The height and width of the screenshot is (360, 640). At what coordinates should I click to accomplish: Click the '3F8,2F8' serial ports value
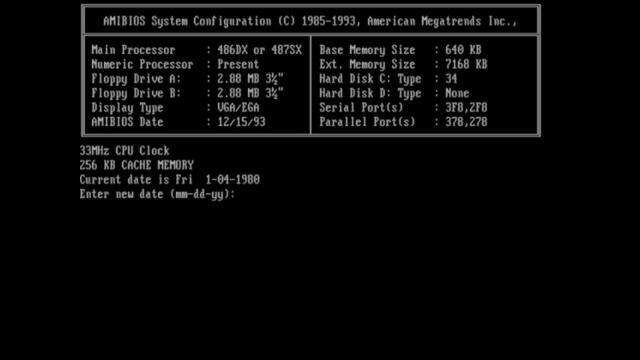click(x=466, y=107)
